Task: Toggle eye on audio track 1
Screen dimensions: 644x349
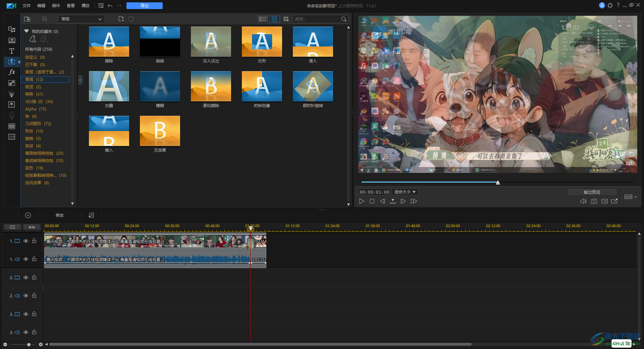Action: [26, 259]
